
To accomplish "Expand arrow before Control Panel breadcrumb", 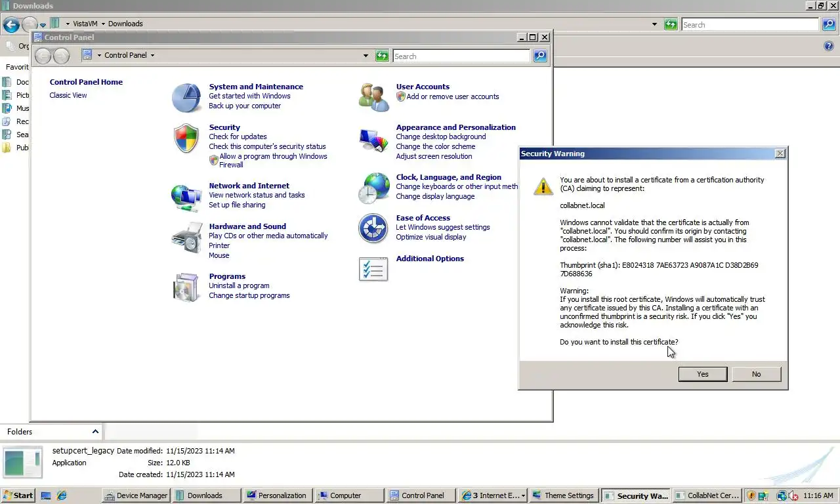I will click(99, 55).
